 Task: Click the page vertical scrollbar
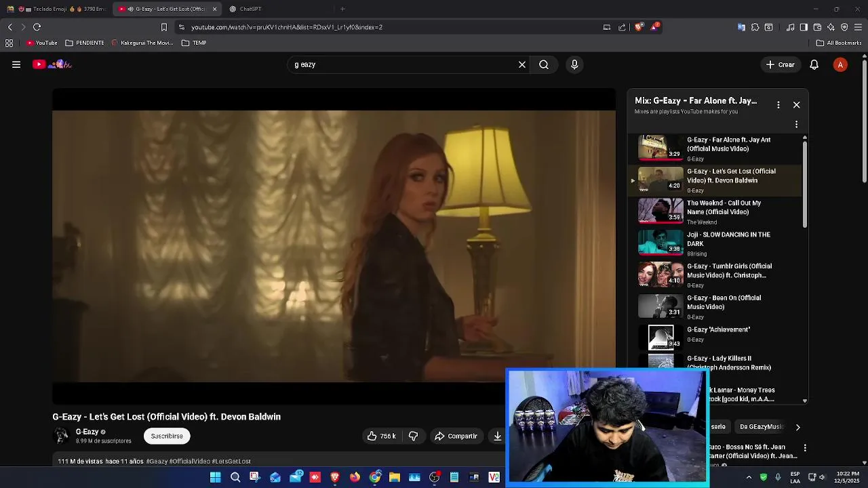click(864, 122)
